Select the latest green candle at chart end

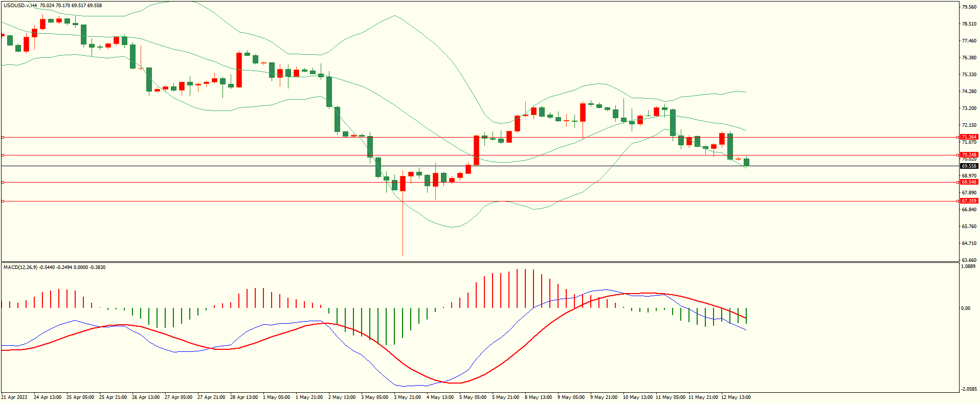(x=746, y=163)
